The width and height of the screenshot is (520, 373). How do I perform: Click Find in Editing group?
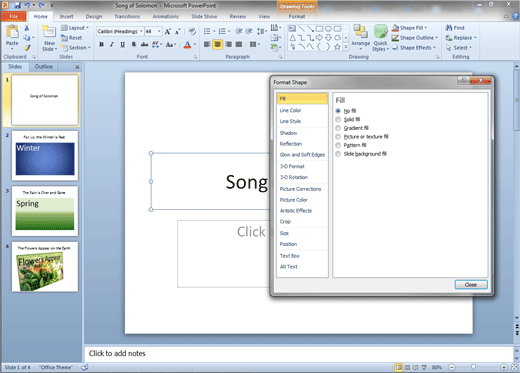tap(455, 28)
